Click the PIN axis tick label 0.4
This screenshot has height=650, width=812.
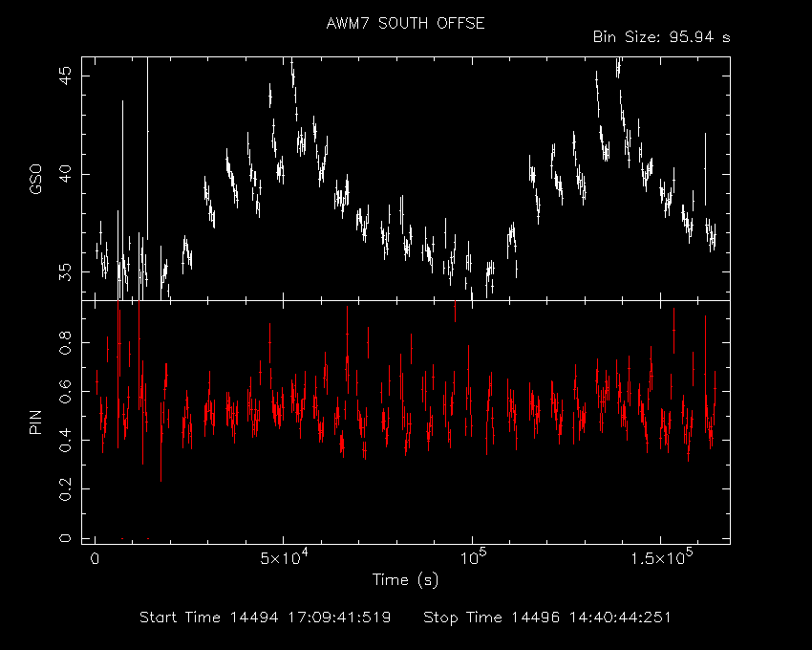(65, 440)
